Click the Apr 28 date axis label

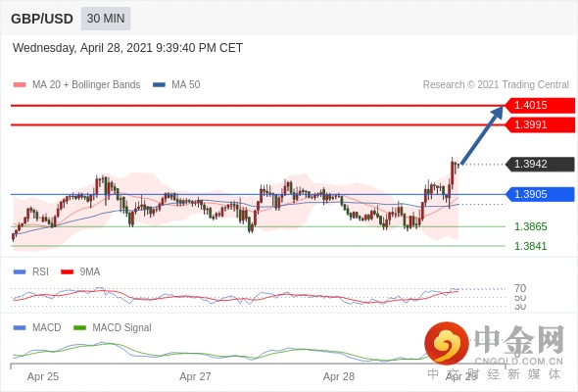tap(339, 376)
